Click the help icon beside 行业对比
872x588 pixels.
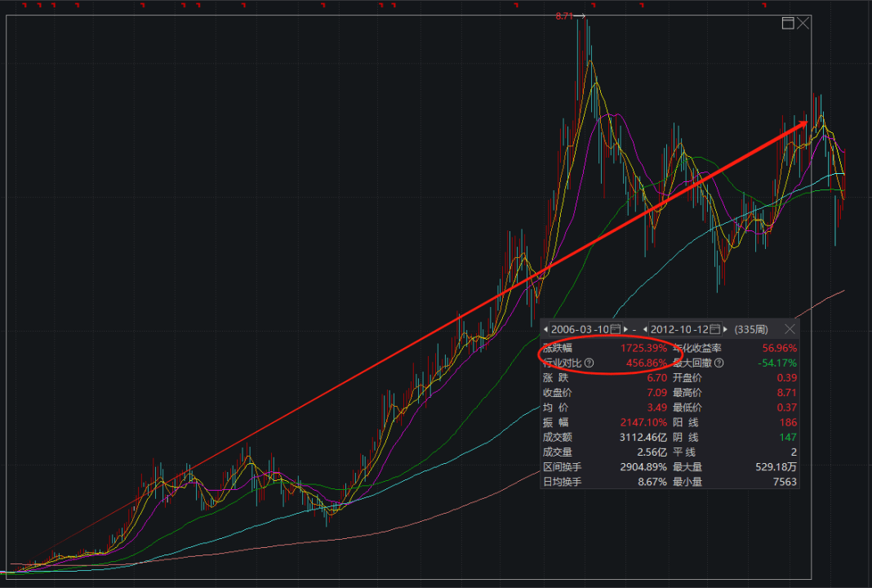point(589,363)
